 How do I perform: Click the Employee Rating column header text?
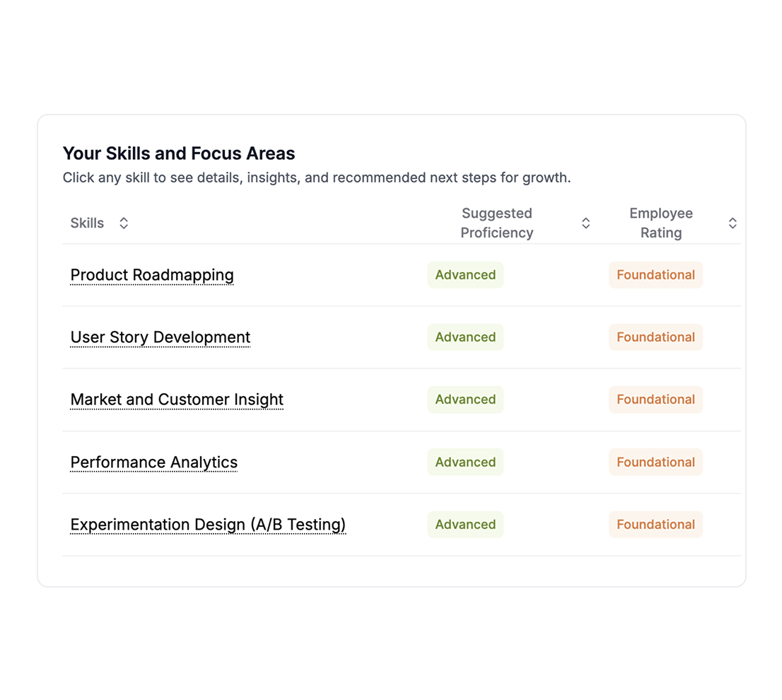click(661, 223)
